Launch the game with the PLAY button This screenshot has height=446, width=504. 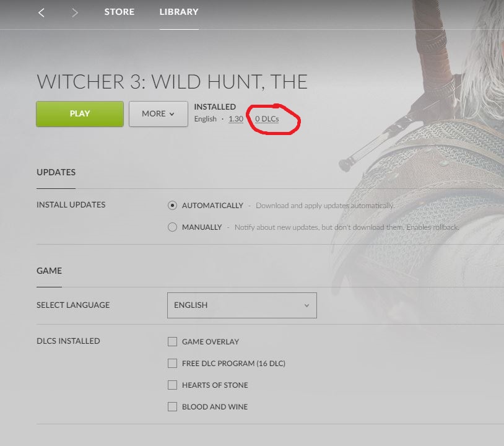[x=80, y=114]
